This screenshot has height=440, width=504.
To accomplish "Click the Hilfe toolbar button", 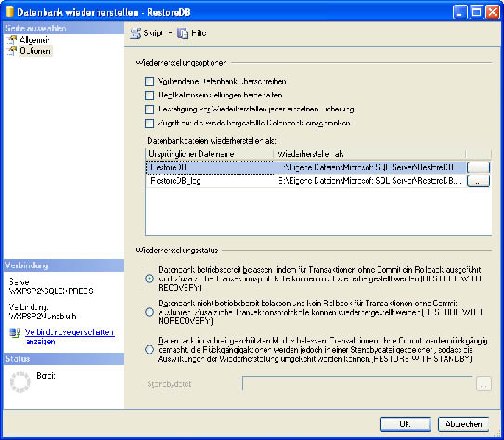I will tap(192, 33).
